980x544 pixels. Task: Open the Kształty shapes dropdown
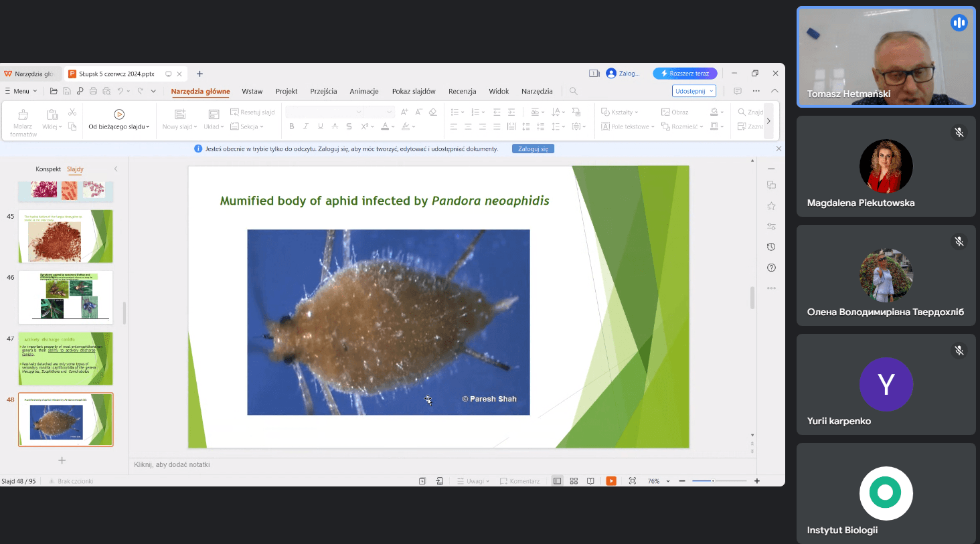(620, 112)
